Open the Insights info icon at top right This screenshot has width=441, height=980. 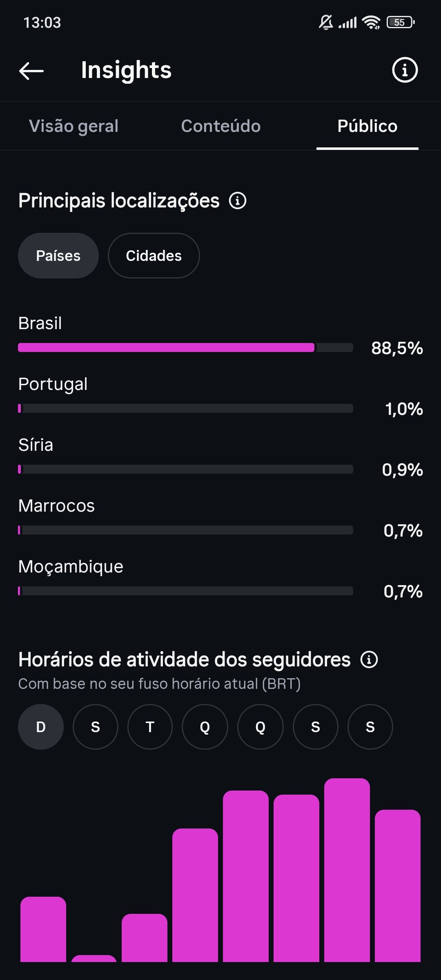[x=405, y=70]
